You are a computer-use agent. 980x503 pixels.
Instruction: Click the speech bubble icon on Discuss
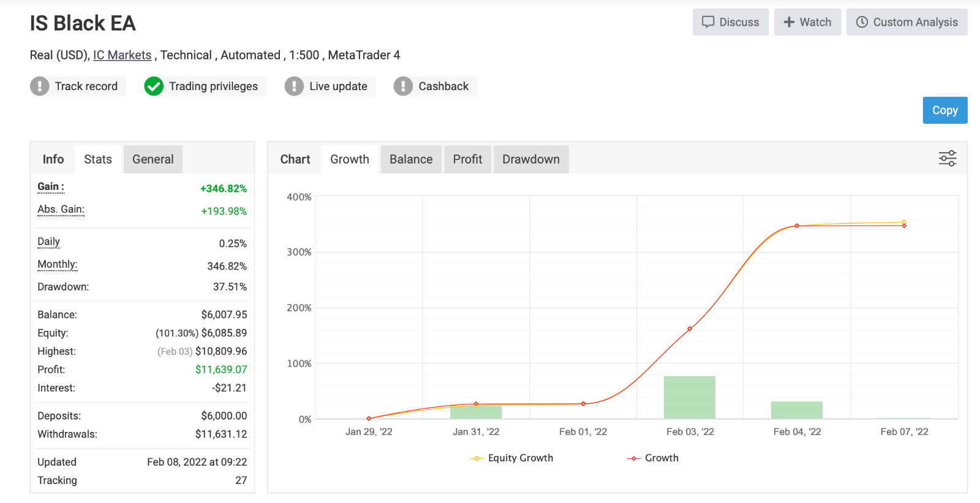click(x=708, y=22)
